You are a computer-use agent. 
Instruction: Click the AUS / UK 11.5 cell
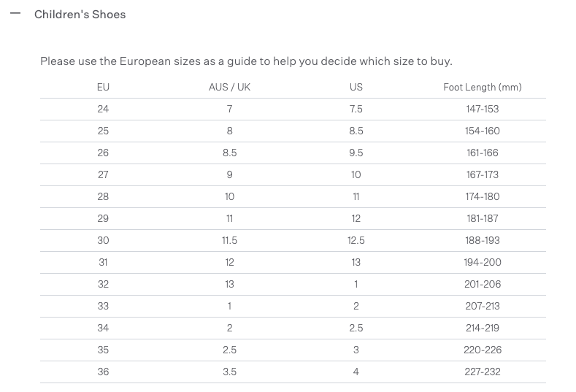tap(229, 240)
